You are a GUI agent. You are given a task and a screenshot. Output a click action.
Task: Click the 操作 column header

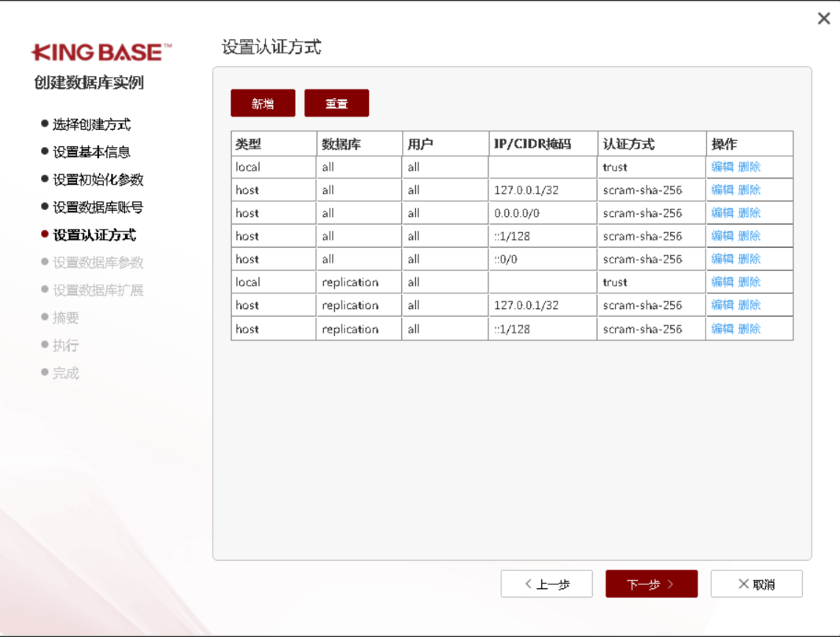[750, 144]
